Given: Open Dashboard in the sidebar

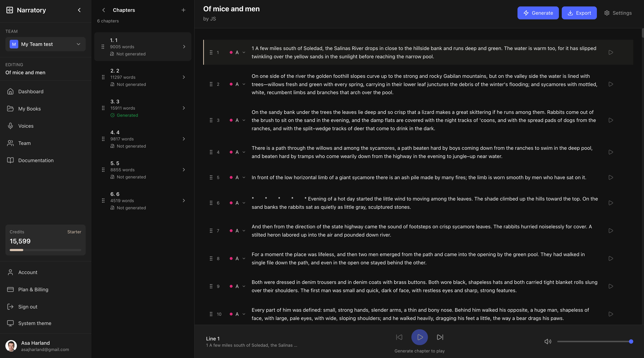Looking at the screenshot, I should [46, 92].
